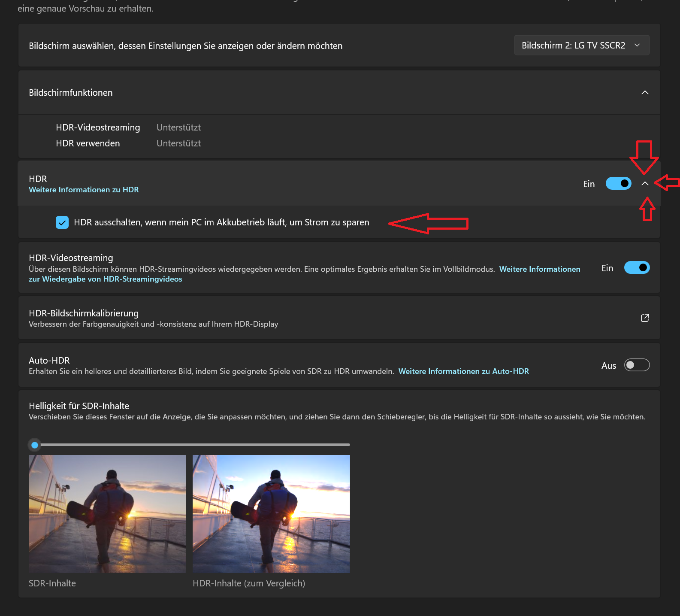680x616 pixels.
Task: Click the 'Bildschirm auswählen' label text
Action: point(186,46)
